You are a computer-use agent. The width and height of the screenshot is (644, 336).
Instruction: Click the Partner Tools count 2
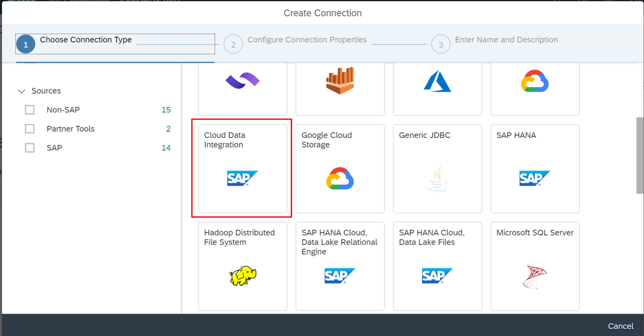(168, 129)
